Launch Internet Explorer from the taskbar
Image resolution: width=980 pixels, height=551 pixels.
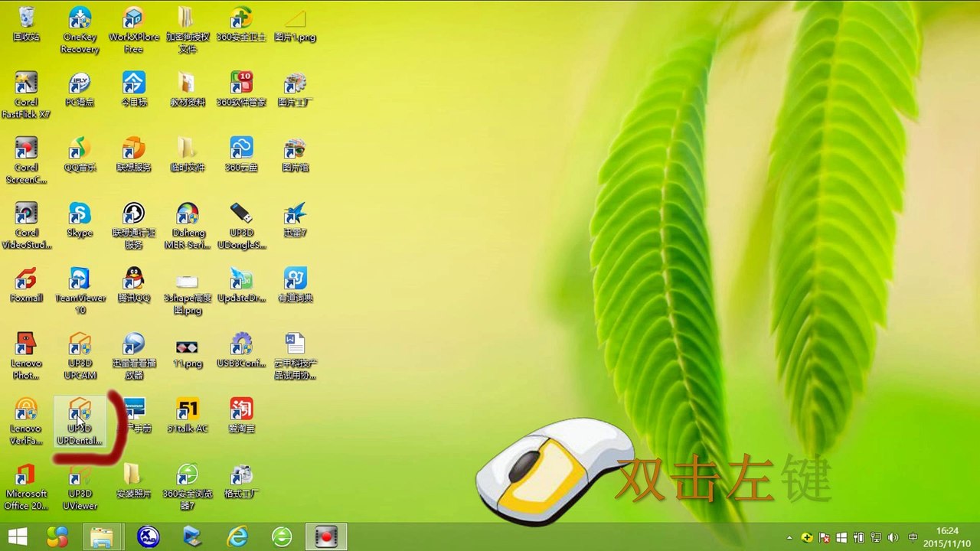coord(237,537)
